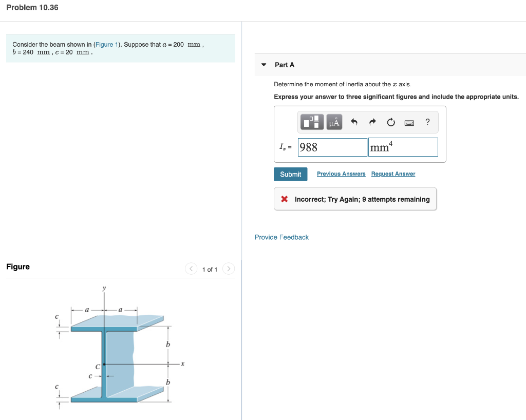
Task: Open the Figure 1 link in problem statement
Action: coord(106,45)
